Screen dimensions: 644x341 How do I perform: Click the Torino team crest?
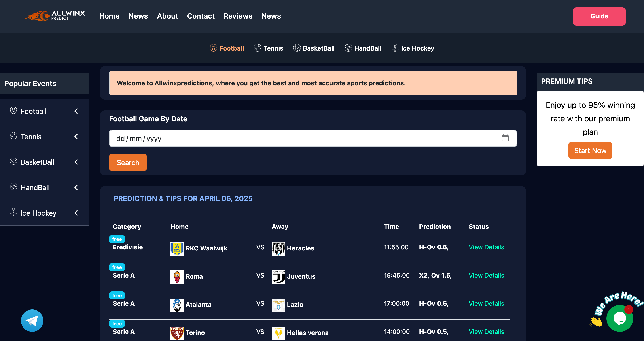[x=177, y=333]
